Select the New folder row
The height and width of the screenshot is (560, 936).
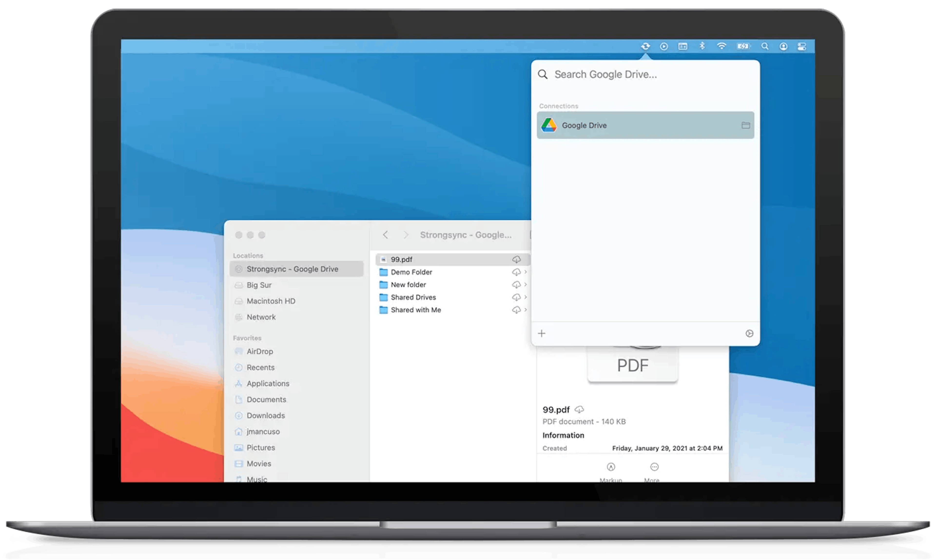click(x=453, y=285)
